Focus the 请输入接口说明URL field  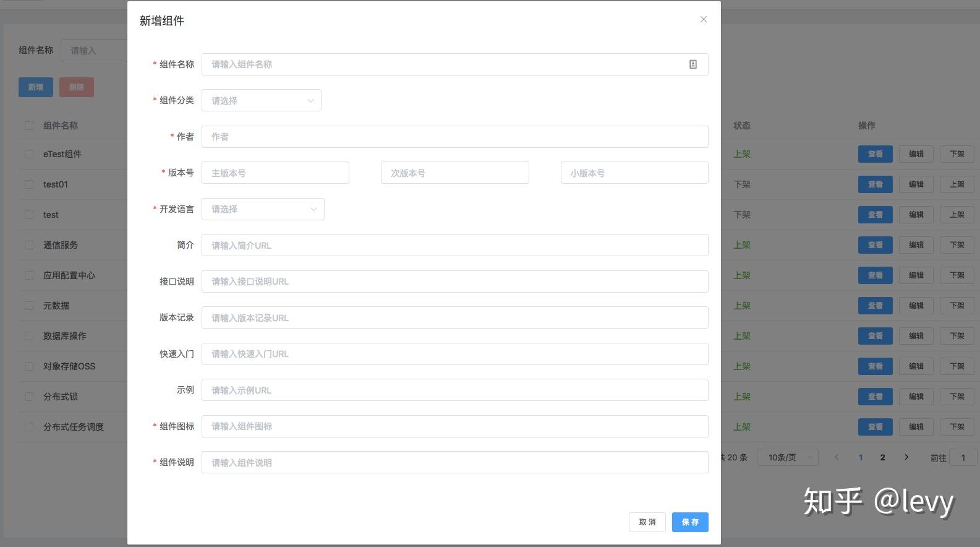(455, 282)
